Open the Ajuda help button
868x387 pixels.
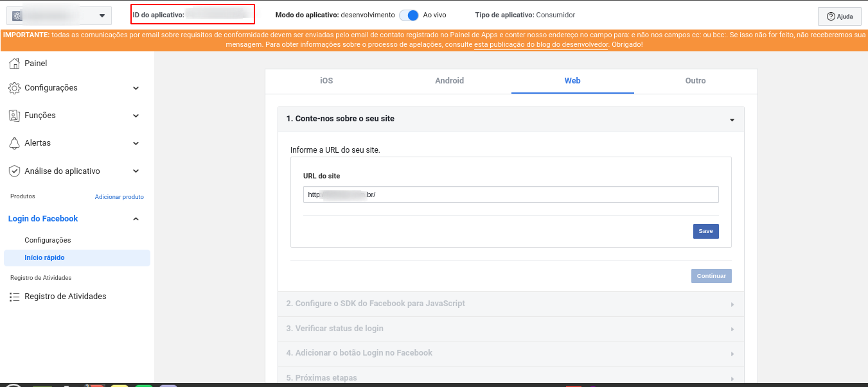[x=840, y=16]
